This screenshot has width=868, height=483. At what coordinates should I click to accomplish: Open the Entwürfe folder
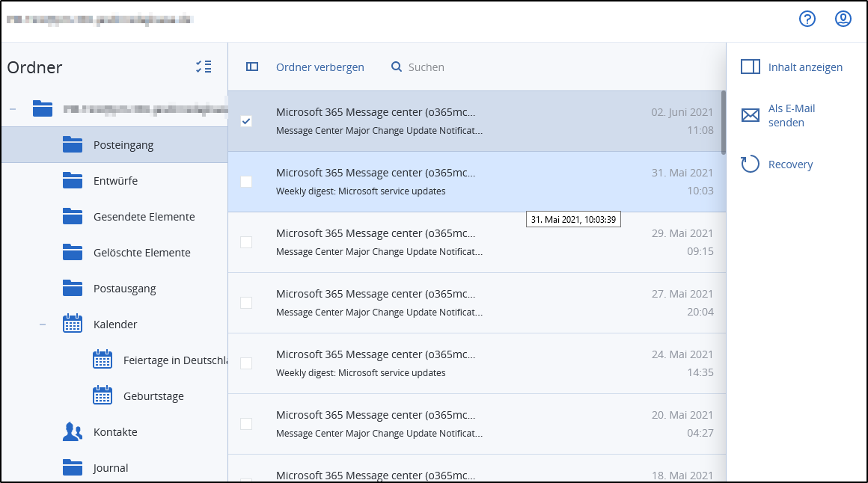[115, 181]
